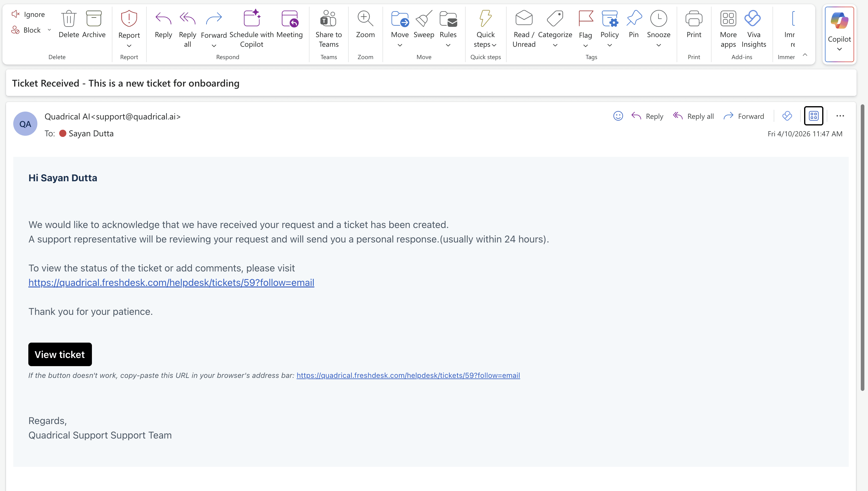
Task: Archive this email via ribbon icon
Action: pos(94,18)
